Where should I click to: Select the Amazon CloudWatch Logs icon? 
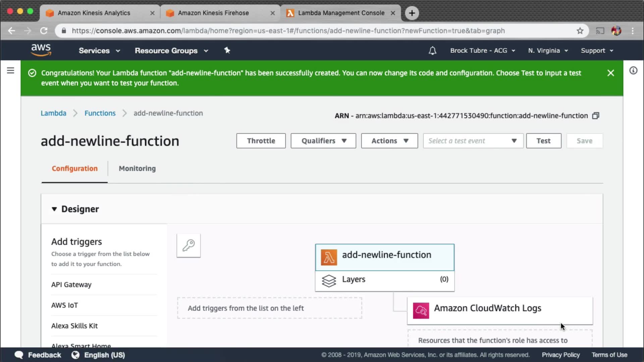tap(421, 310)
